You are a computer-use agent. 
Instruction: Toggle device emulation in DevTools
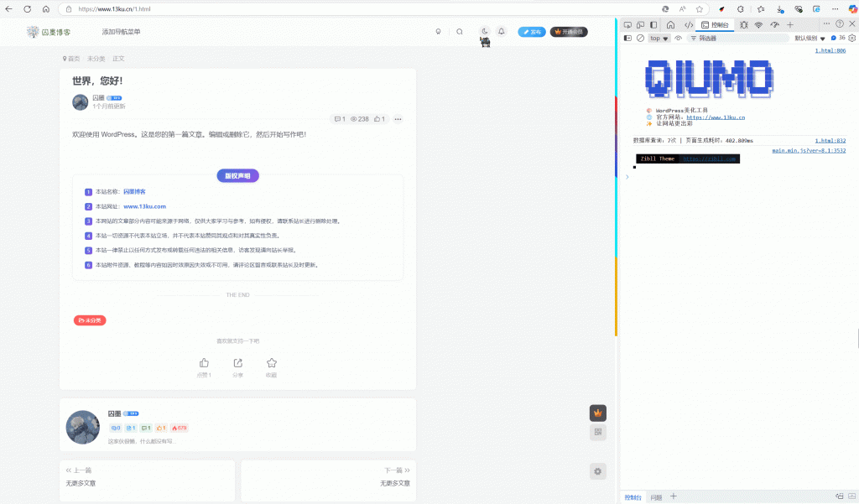pos(641,25)
